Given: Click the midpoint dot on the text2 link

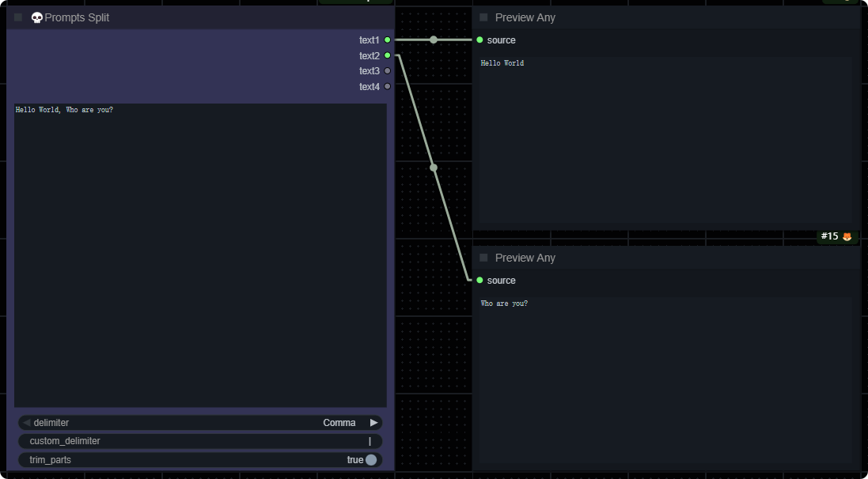Looking at the screenshot, I should coord(434,168).
